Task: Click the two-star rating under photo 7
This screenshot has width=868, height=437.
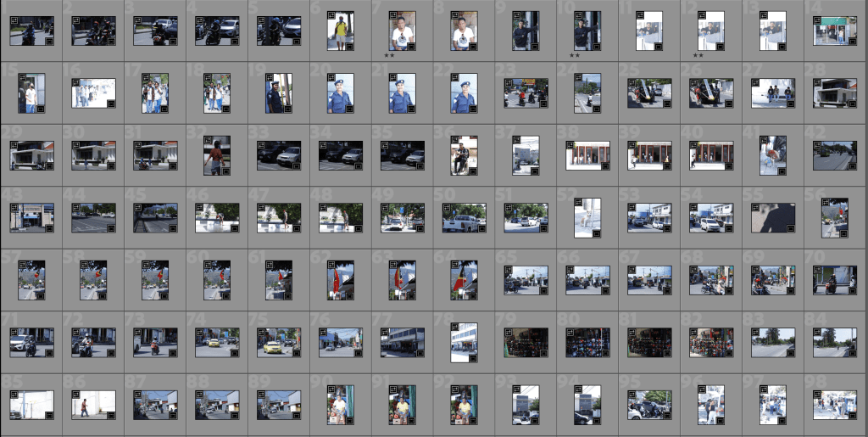Action: (389, 56)
